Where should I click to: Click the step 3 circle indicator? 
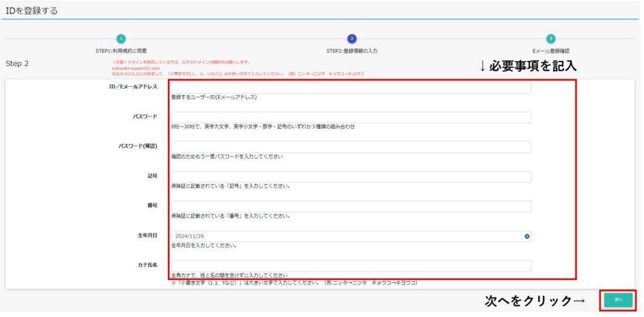[551, 38]
